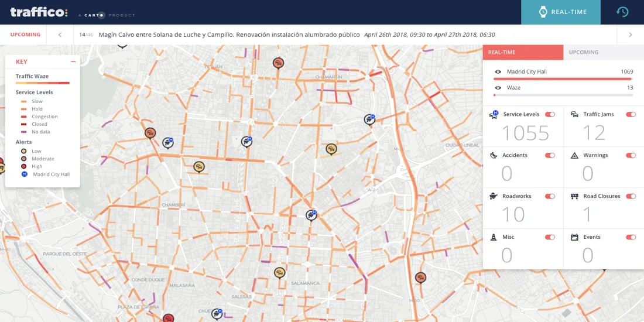Switch to the REAL-TIME panel tab
This screenshot has height=322, width=644.
click(x=523, y=52)
